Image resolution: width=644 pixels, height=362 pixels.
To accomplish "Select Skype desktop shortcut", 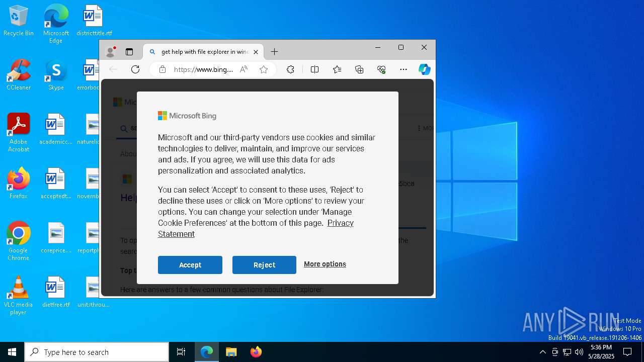I will click(x=56, y=75).
